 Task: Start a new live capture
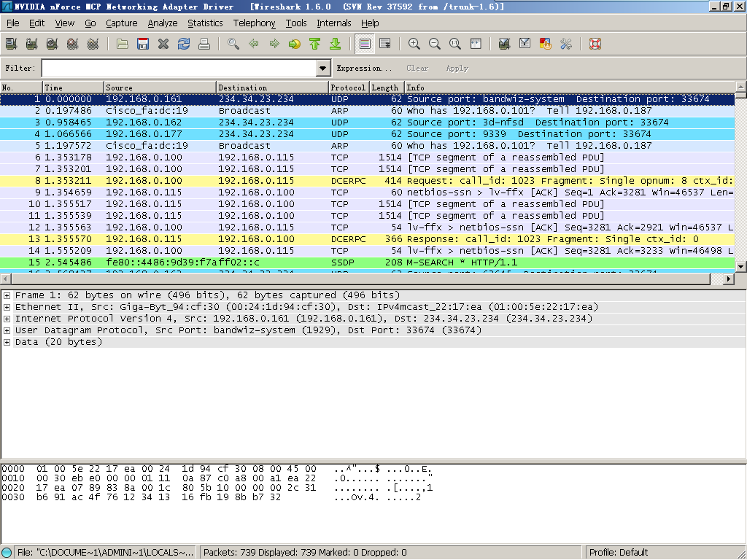53,44
